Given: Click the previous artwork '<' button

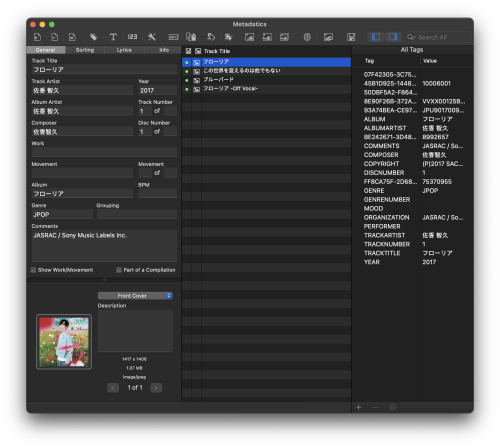Looking at the screenshot, I should 113,388.
